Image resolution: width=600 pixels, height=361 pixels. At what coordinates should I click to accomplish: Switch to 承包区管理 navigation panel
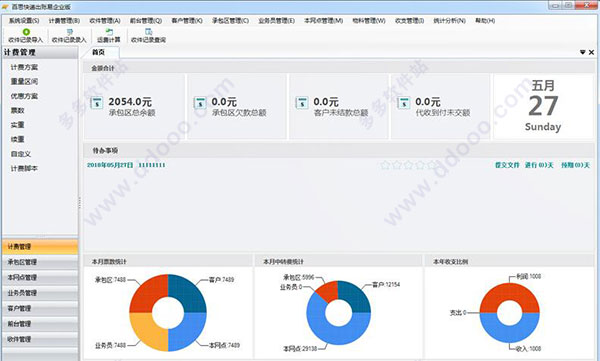coord(40,262)
